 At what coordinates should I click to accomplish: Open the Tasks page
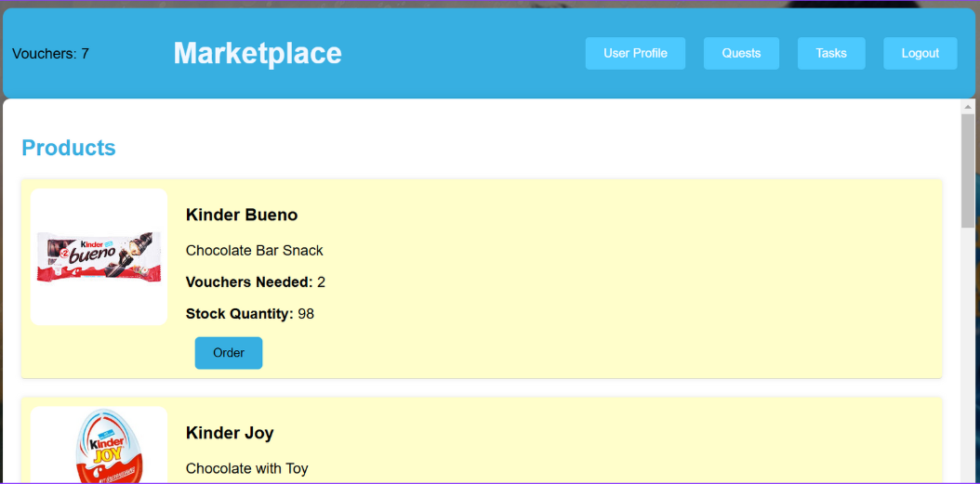tap(831, 53)
